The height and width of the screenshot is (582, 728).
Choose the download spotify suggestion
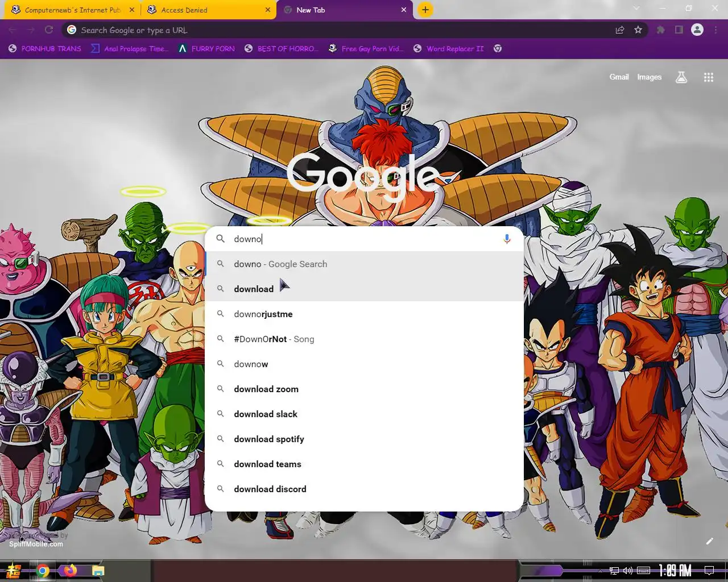tap(364, 439)
